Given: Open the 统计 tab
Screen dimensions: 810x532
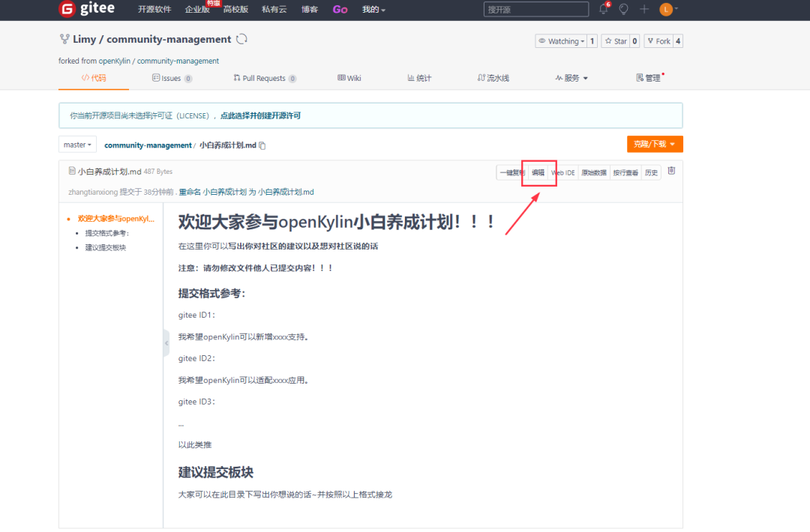Looking at the screenshot, I should 419,78.
